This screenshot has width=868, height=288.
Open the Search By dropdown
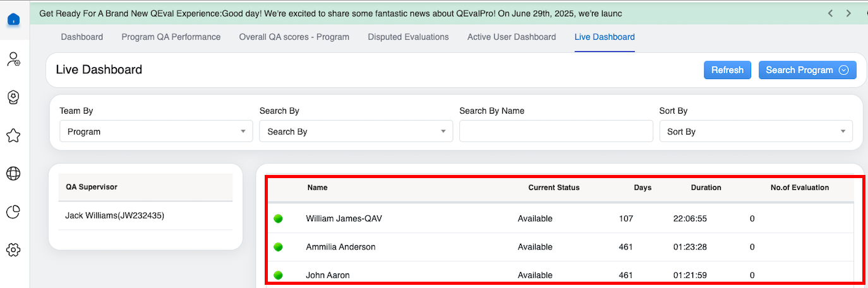click(356, 131)
